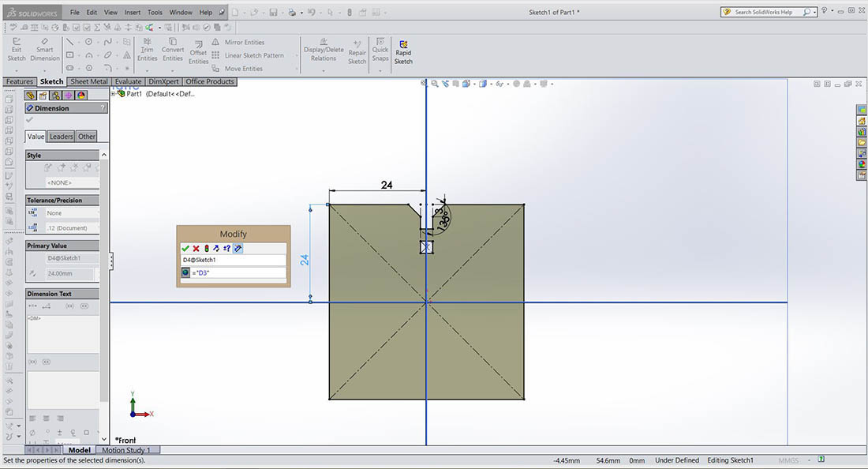The image size is (868, 469).
Task: Click the Dimension panel OK checkmark
Action: point(29,119)
